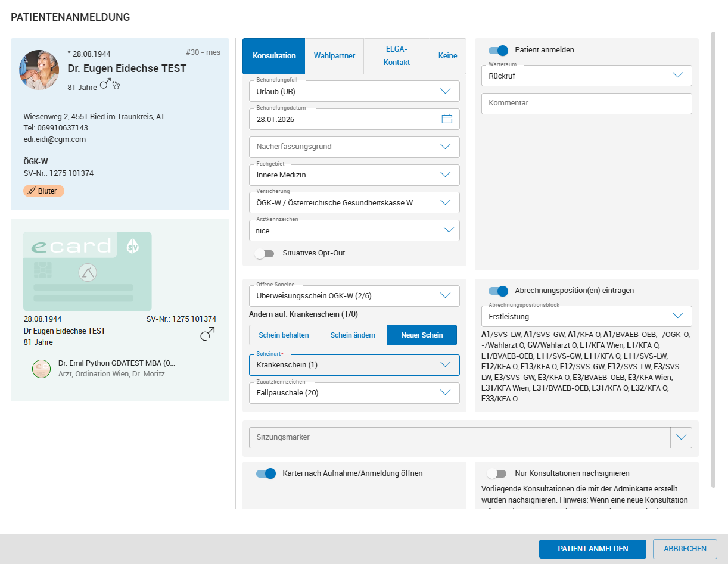Click the Bluter syringe warning badge
Viewport: 728px width, 564px height.
coord(43,191)
